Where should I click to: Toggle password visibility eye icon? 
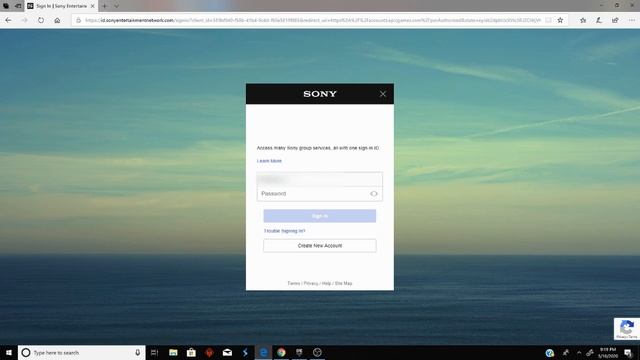373,194
